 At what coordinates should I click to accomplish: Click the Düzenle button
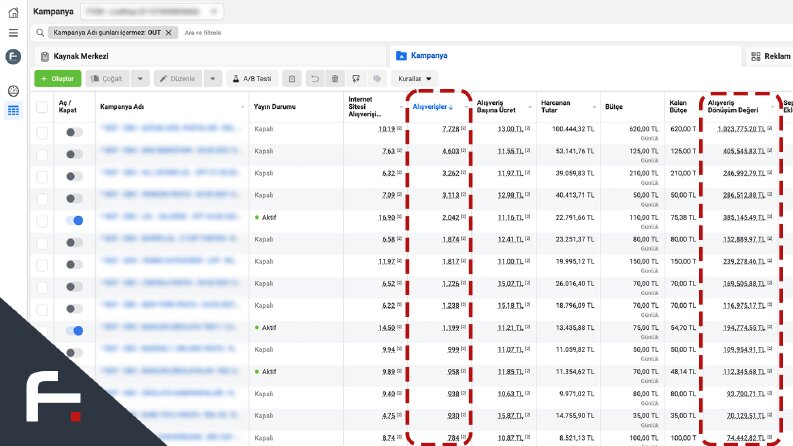click(179, 79)
